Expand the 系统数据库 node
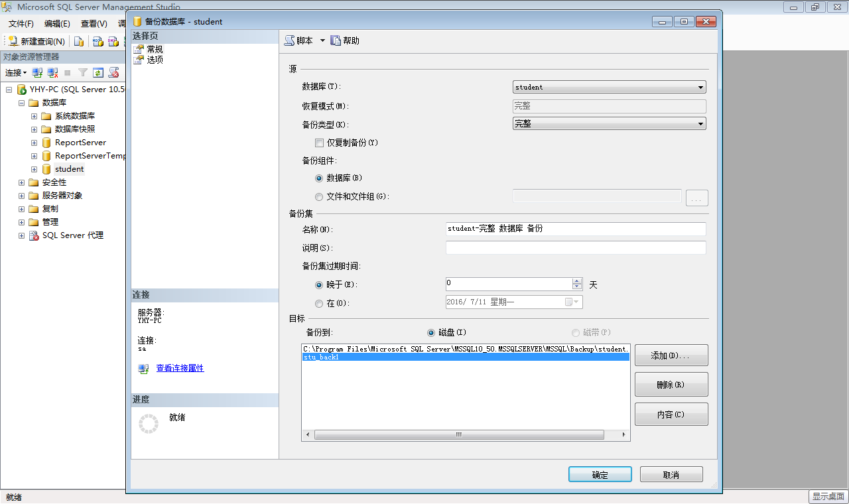 34,116
